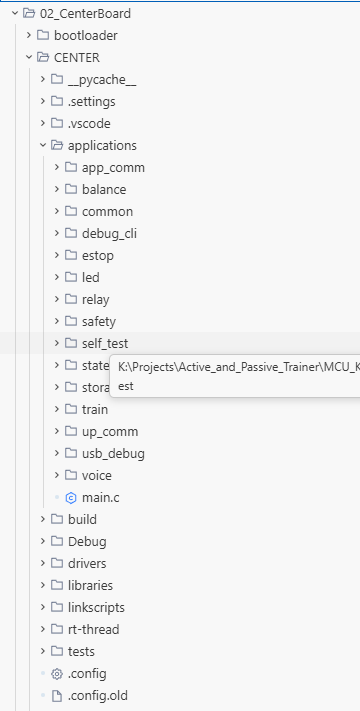Click the folder icon beside rt-thread

[x=57, y=629]
